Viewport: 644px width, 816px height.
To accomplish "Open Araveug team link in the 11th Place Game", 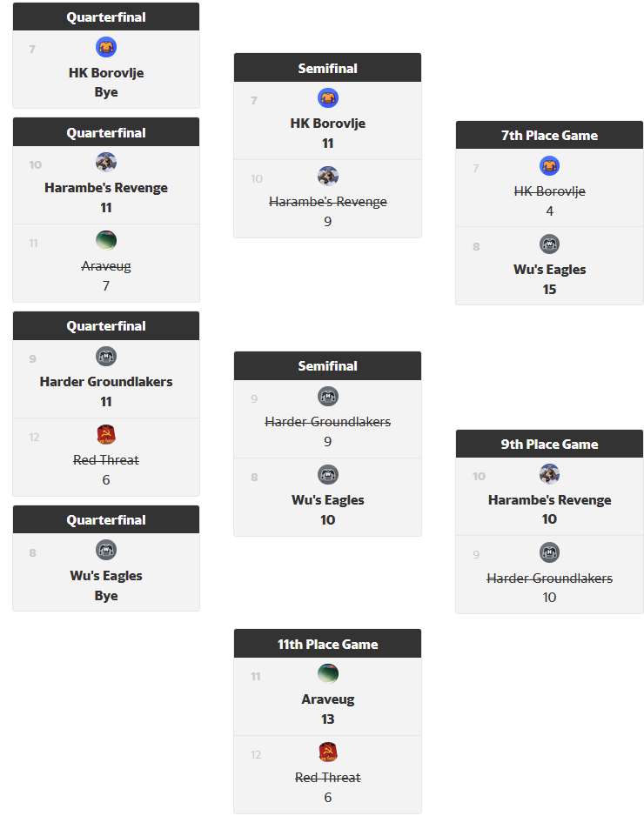I will (328, 699).
